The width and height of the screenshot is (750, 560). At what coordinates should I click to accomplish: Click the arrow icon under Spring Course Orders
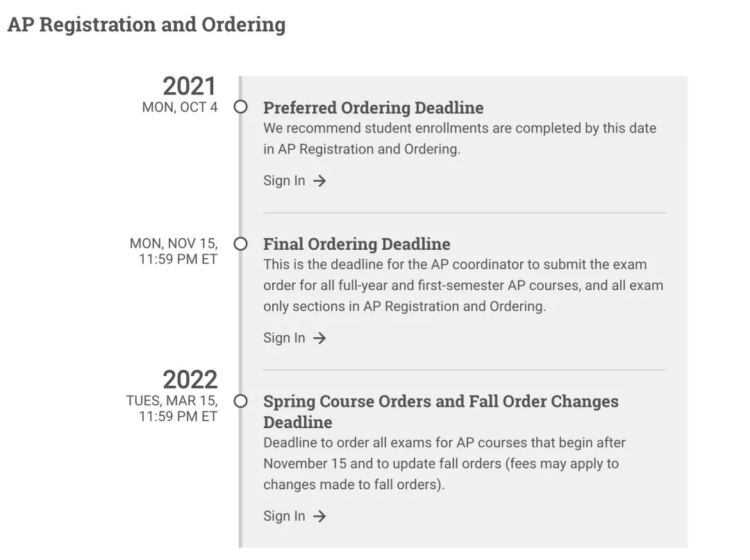(x=319, y=516)
